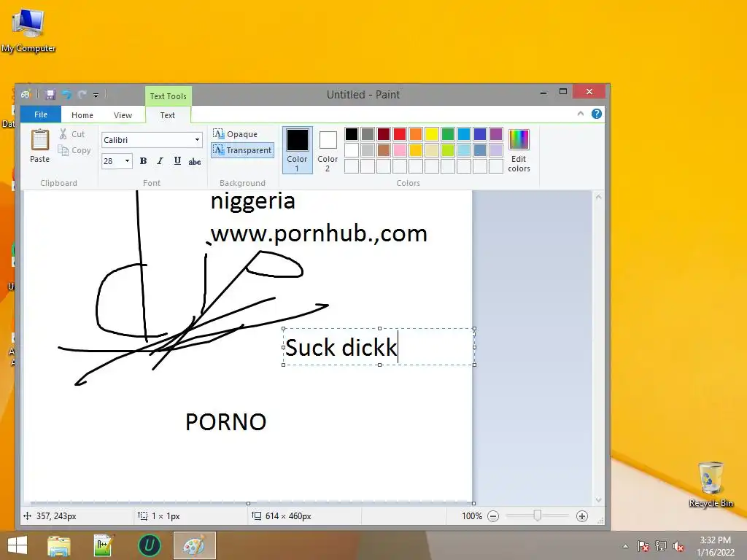The image size is (747, 560).
Task: Select the My Computer desktop icon
Action: (x=28, y=31)
